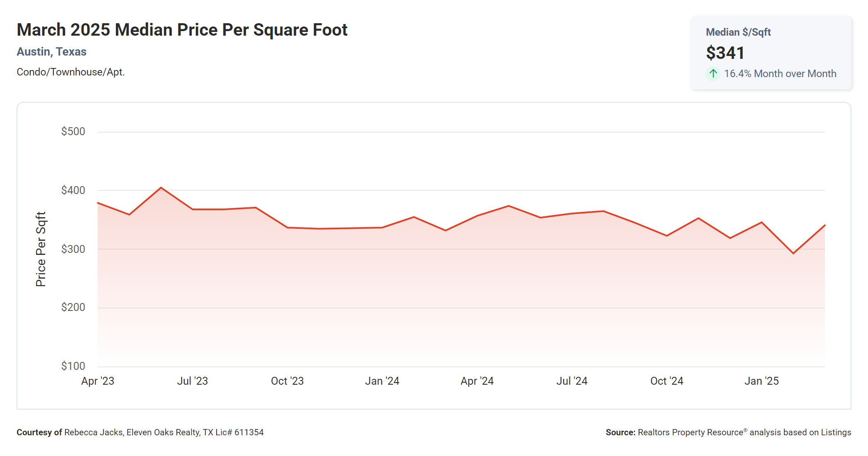Image resolution: width=868 pixels, height=456 pixels.
Task: Click the $100 y-axis label
Action: (x=73, y=366)
